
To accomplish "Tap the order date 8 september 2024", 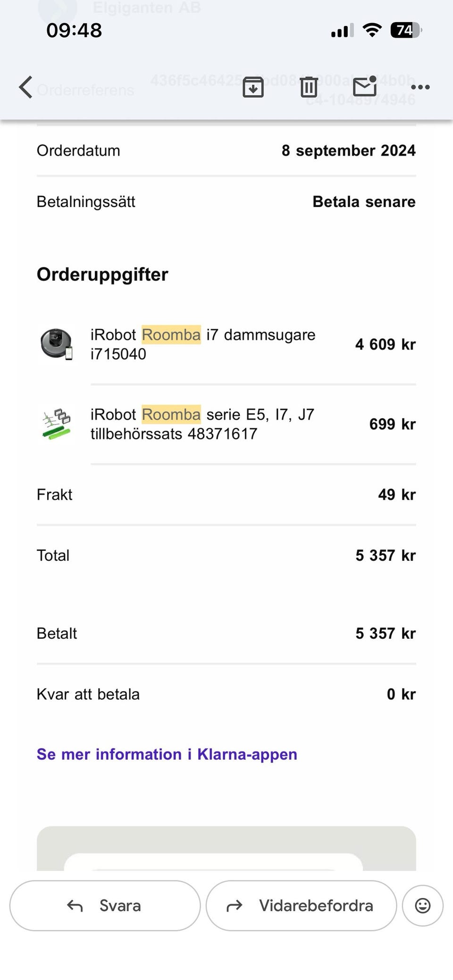I will [349, 150].
